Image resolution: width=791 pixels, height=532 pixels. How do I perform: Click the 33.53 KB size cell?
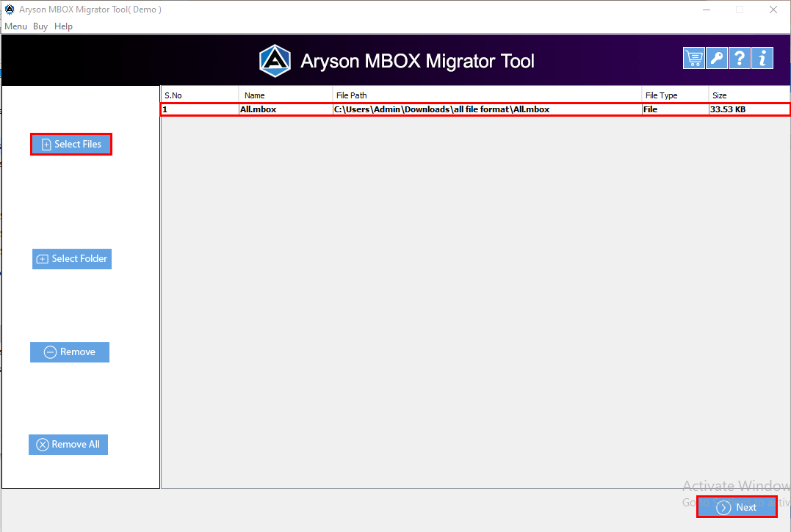749,109
